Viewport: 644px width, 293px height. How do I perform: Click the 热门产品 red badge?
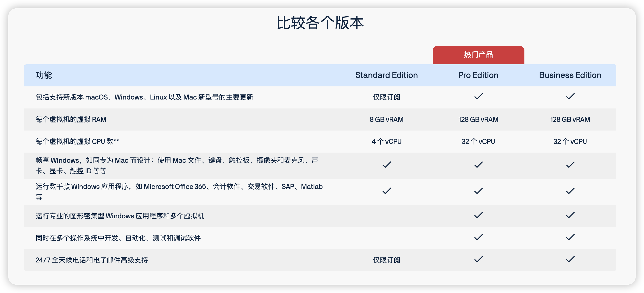point(478,55)
